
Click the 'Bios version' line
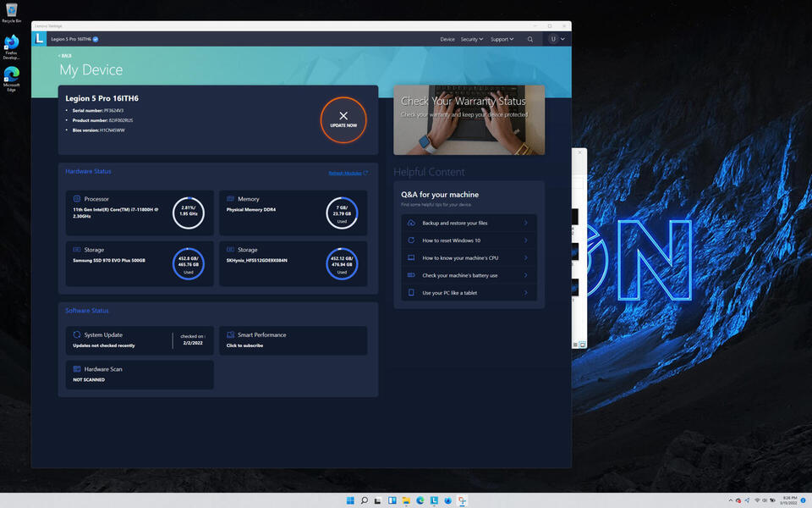coord(98,130)
